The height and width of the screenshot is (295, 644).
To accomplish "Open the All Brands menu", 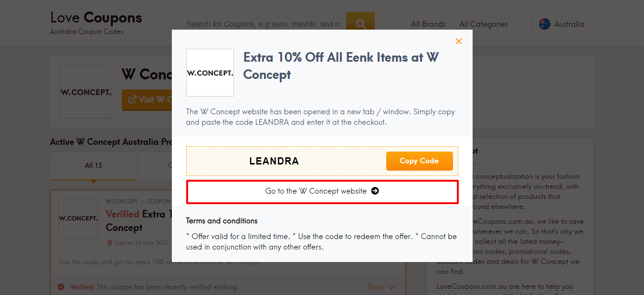I will pos(428,24).
